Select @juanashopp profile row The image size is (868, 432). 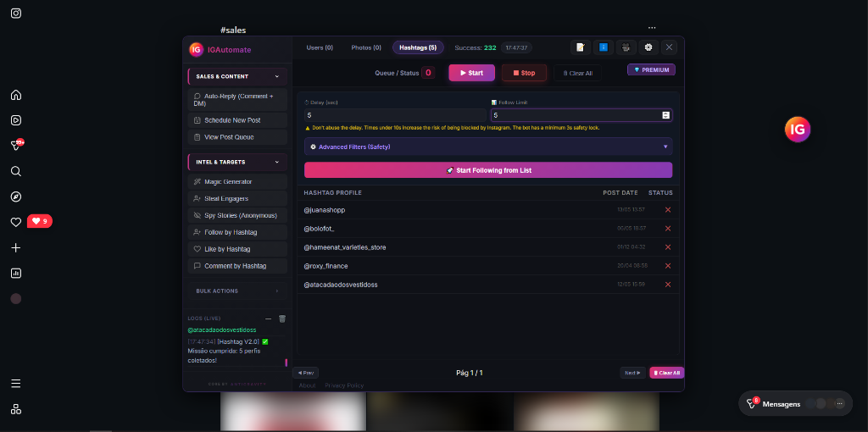pyautogui.click(x=488, y=210)
